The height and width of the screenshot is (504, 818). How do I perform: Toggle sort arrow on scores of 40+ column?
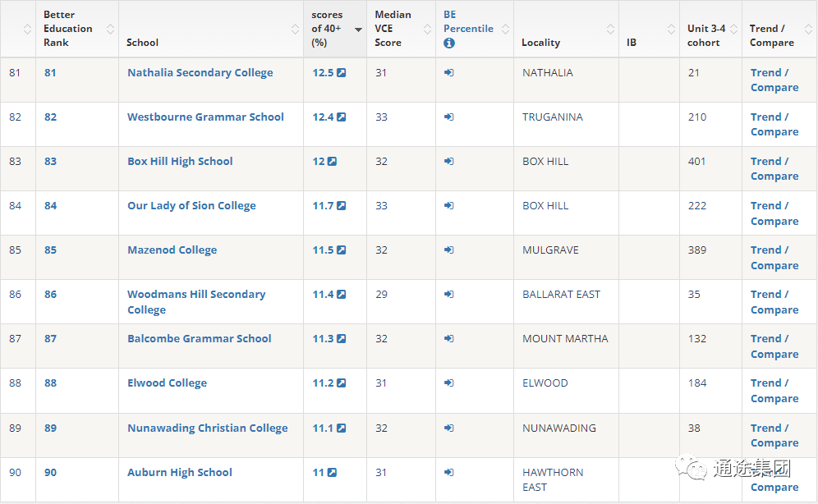[x=358, y=30]
